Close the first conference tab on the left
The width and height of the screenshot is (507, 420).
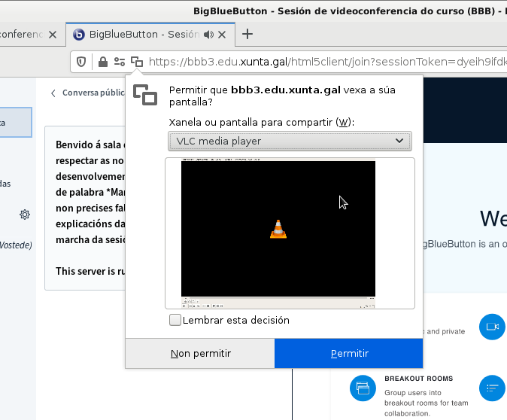click(52, 34)
